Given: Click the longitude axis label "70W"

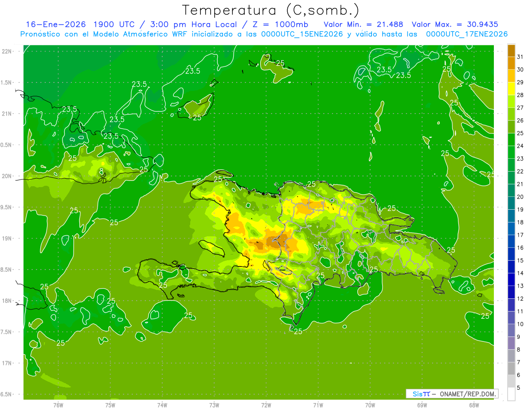Looking at the screenshot, I should point(370,405).
